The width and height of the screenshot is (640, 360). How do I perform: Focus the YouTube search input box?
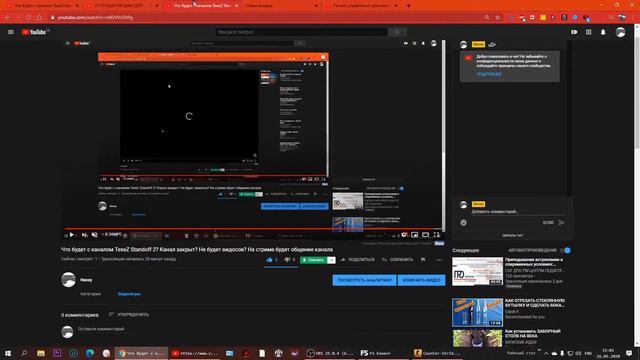click(301, 32)
